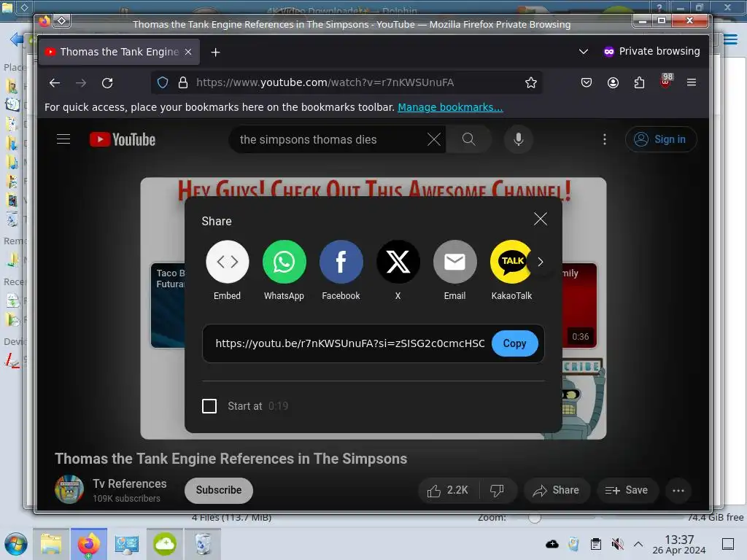Open Manage bookmarks link
The width and height of the screenshot is (747, 560).
click(450, 107)
